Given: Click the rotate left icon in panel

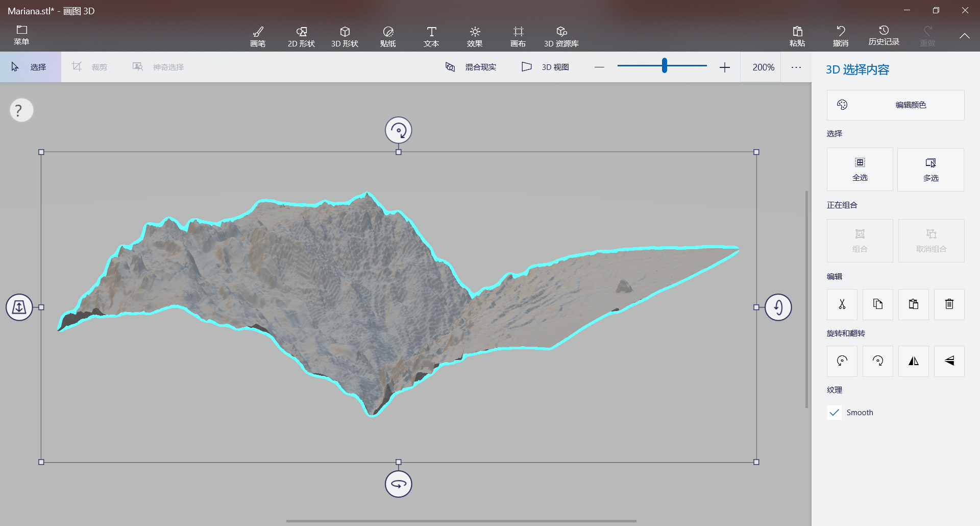Looking at the screenshot, I should tap(842, 361).
